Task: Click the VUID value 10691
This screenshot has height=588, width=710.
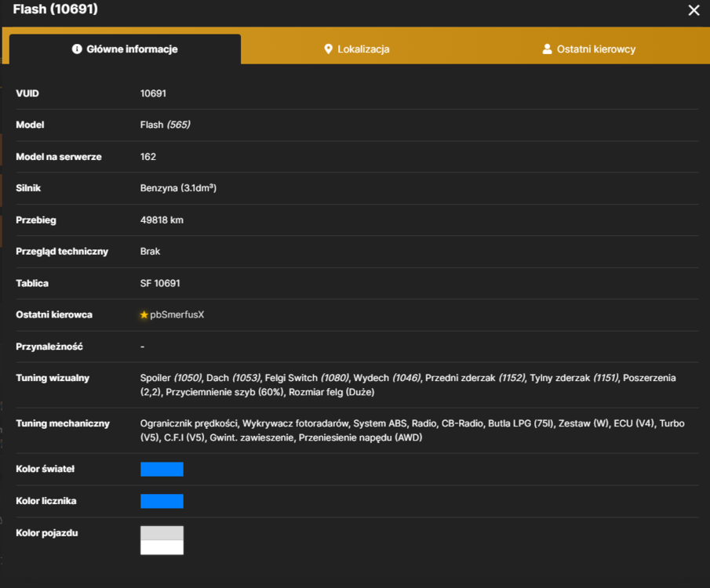Action: coord(153,93)
